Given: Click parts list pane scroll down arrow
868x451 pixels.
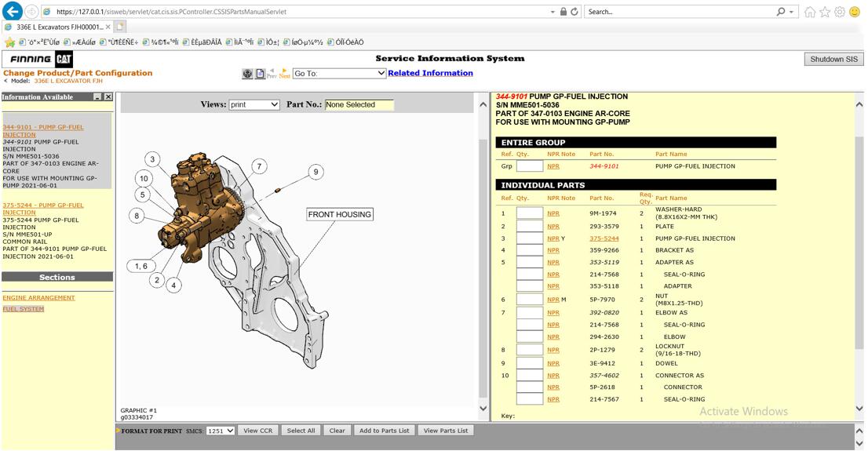Looking at the screenshot, I should [859, 409].
